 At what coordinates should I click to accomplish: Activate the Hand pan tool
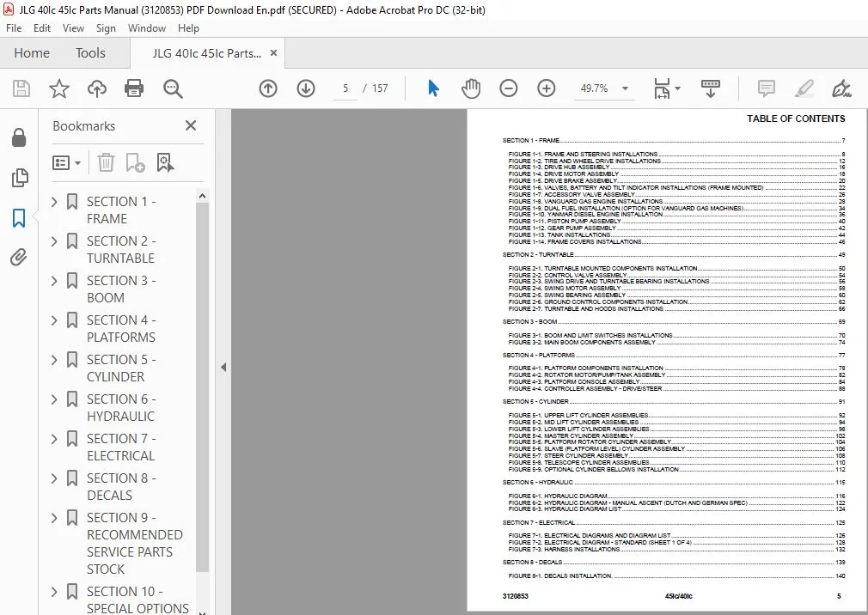[x=471, y=88]
